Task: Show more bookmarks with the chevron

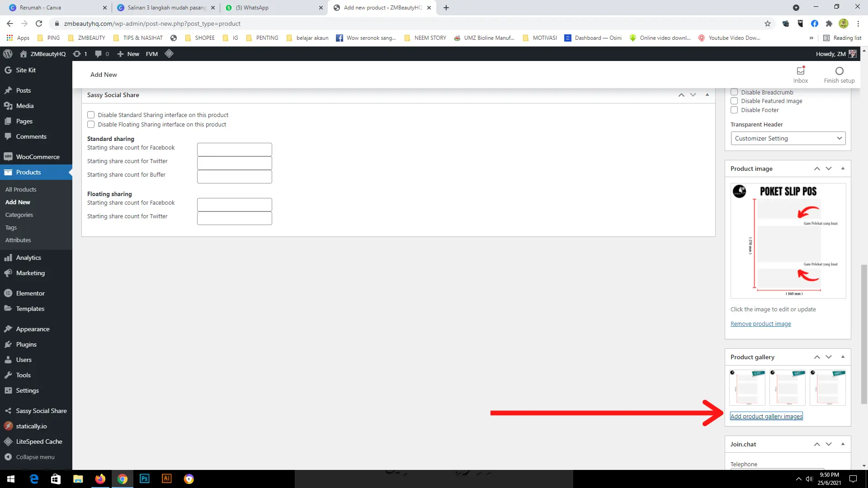Action: [x=811, y=38]
